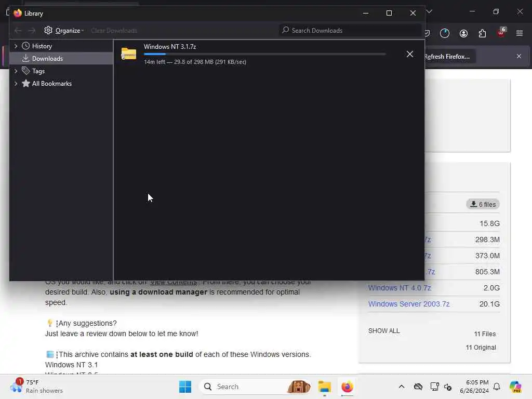This screenshot has height=399, width=532.
Task: Open the Firefox hamburger menu
Action: pos(520,33)
